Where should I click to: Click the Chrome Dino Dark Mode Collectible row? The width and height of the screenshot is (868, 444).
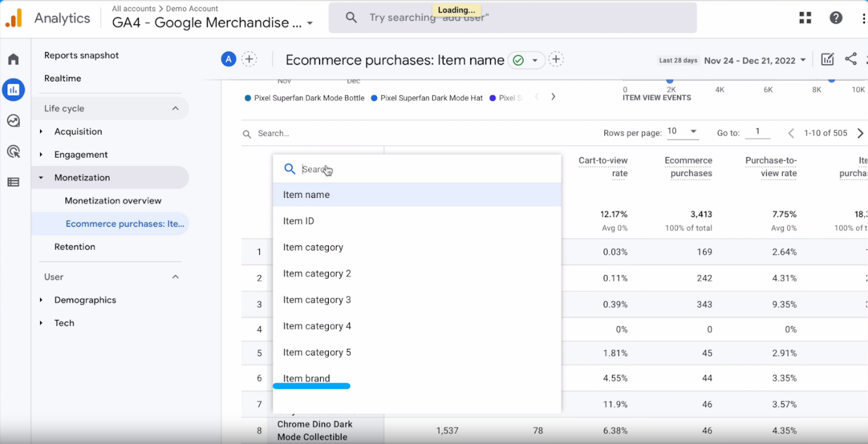point(315,430)
